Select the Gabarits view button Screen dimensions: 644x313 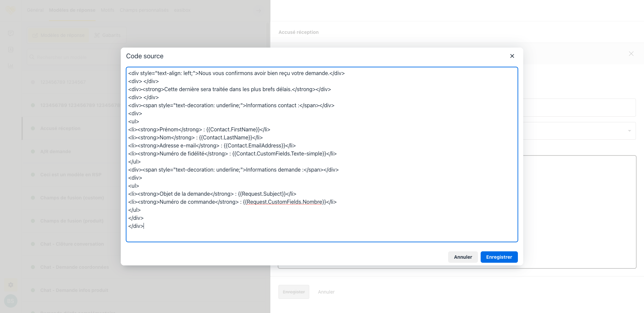click(x=107, y=35)
